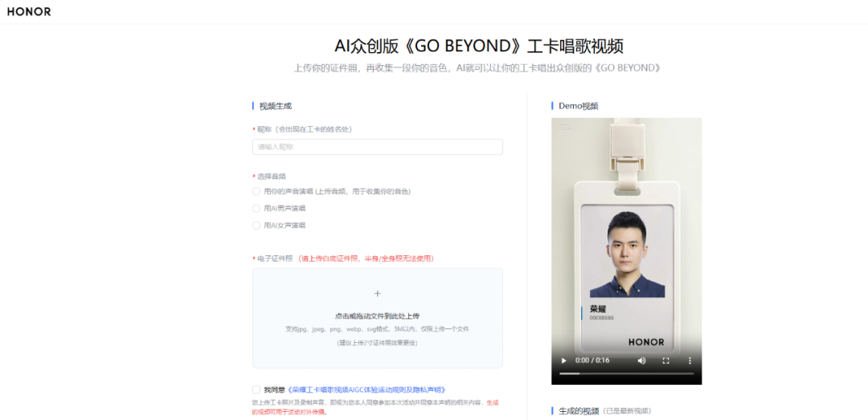Click the plus icon in upload area

pos(378,293)
